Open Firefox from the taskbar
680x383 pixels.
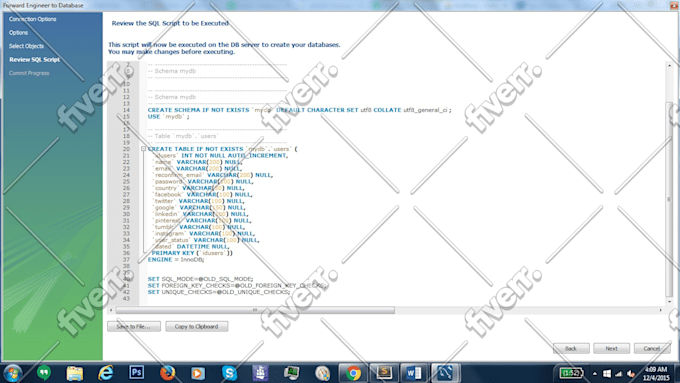167,373
